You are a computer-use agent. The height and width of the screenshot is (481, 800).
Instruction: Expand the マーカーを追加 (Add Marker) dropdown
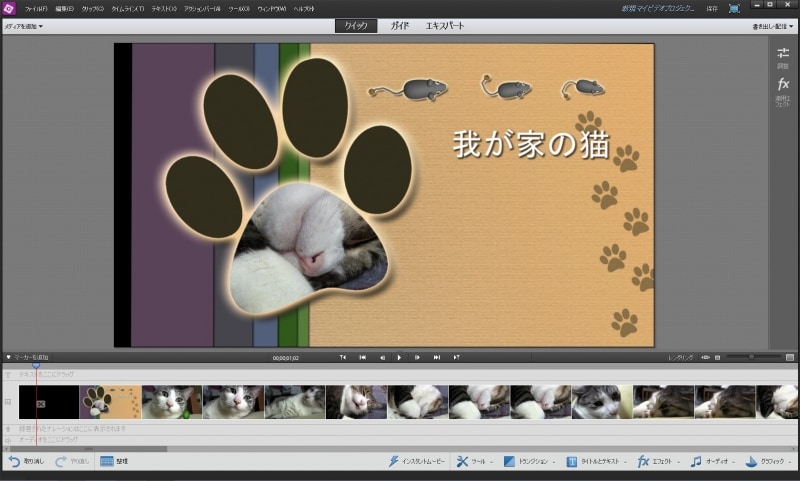tap(34, 357)
